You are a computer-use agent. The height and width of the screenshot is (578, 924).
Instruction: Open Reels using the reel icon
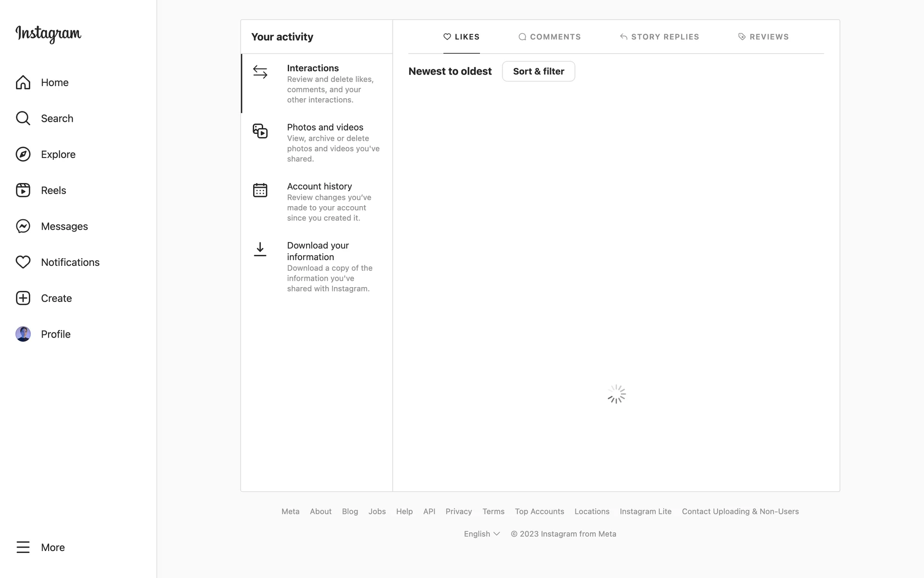click(x=23, y=190)
